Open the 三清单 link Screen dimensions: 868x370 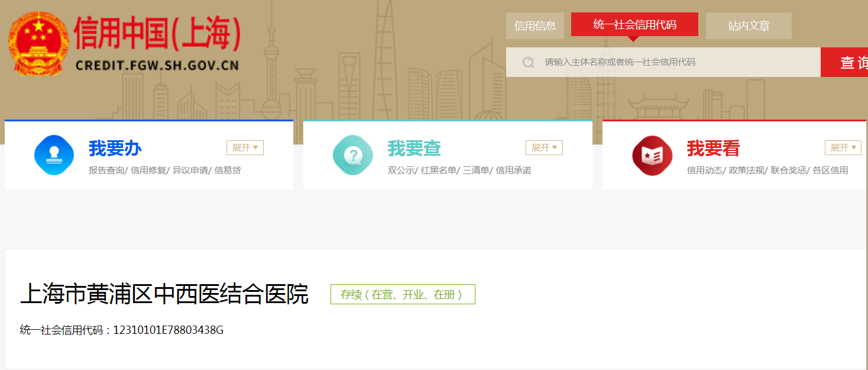click(x=476, y=170)
